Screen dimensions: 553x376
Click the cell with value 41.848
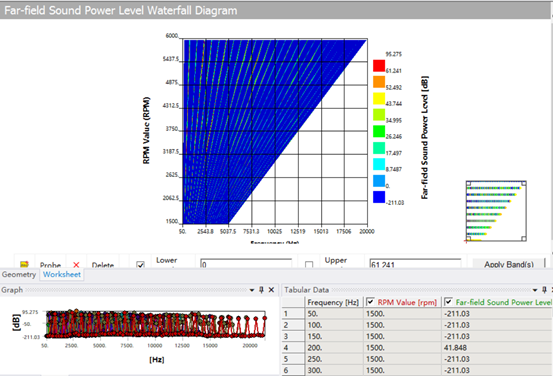(497, 347)
